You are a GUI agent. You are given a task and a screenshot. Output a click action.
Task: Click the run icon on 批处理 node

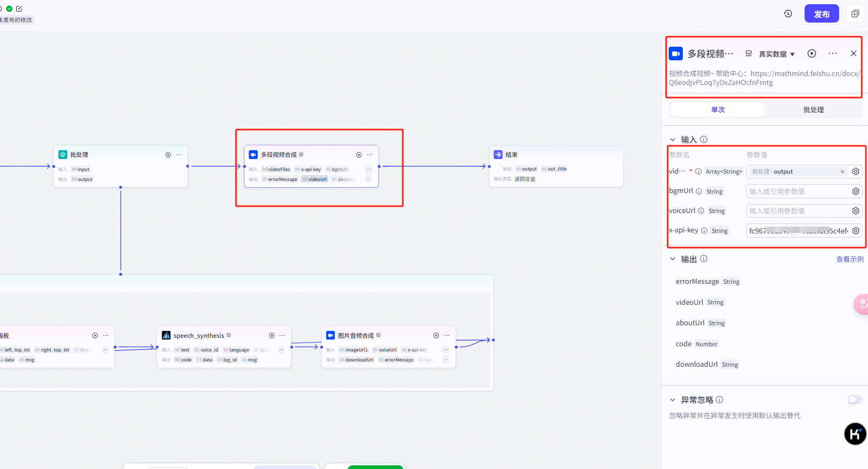point(168,155)
